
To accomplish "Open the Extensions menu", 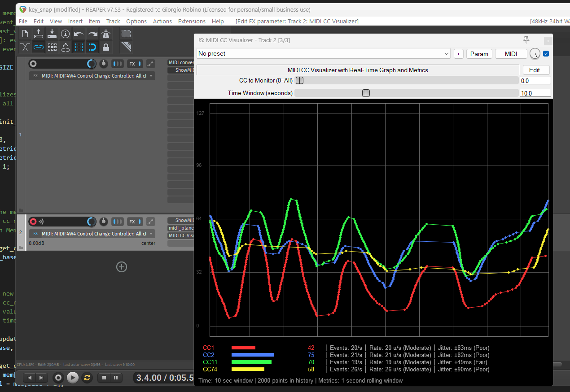I will pos(192,21).
